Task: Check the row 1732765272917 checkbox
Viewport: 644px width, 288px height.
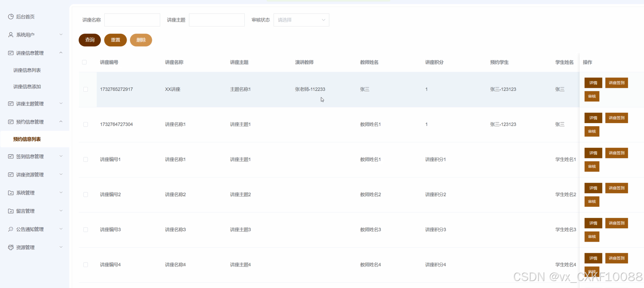Action: click(86, 89)
